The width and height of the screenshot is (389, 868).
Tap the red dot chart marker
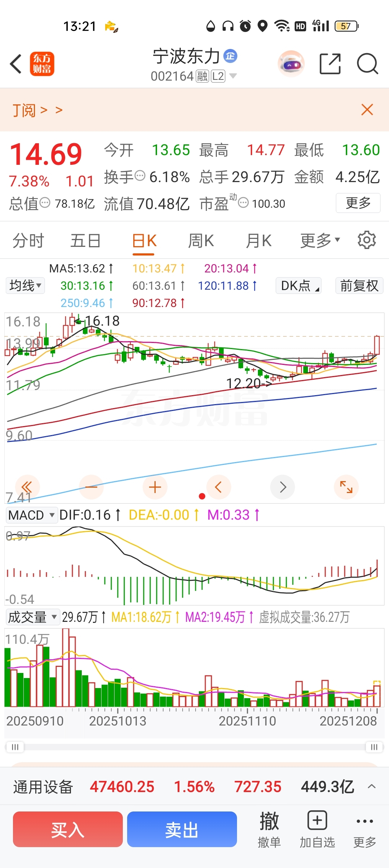pos(202,496)
